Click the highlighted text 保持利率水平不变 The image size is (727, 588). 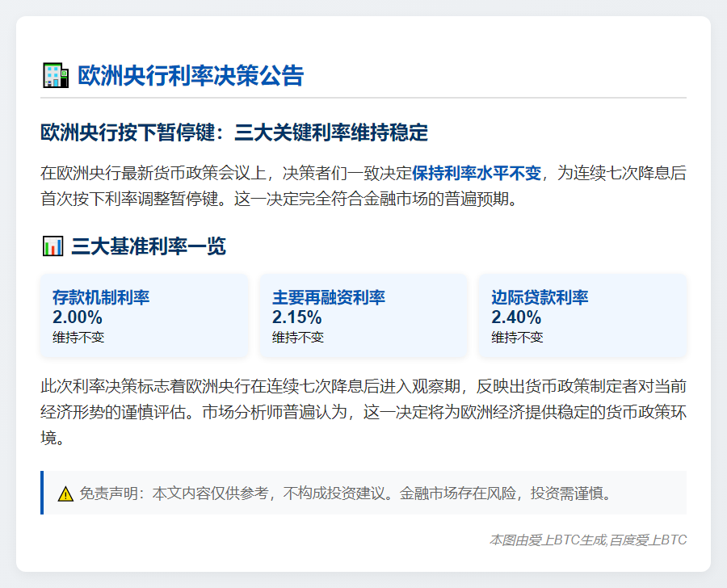tap(477, 173)
